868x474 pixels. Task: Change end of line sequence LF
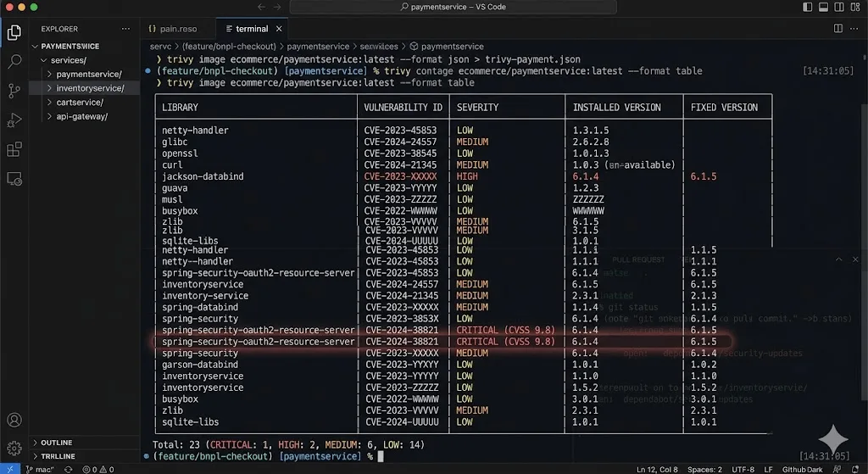pos(768,469)
